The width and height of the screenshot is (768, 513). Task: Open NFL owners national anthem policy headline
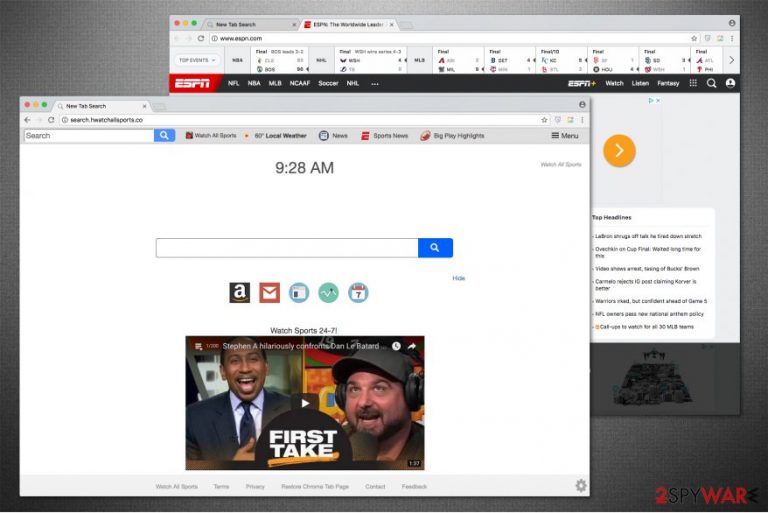click(649, 314)
